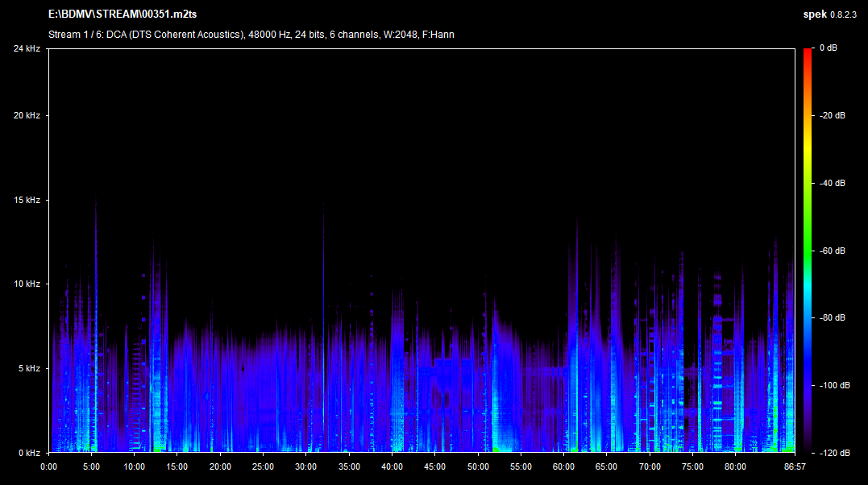Click the 10 kHz frequency axis label

[27, 284]
